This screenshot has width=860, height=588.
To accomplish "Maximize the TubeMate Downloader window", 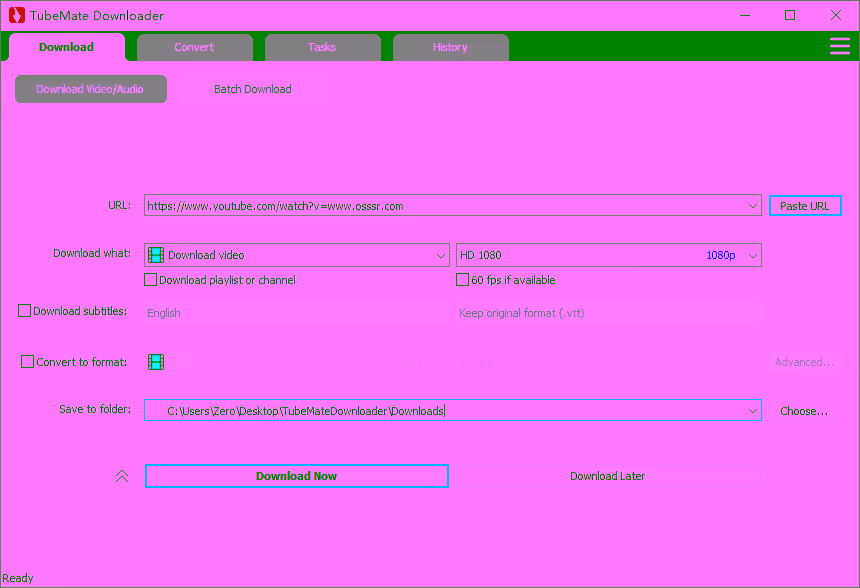I will pos(790,15).
